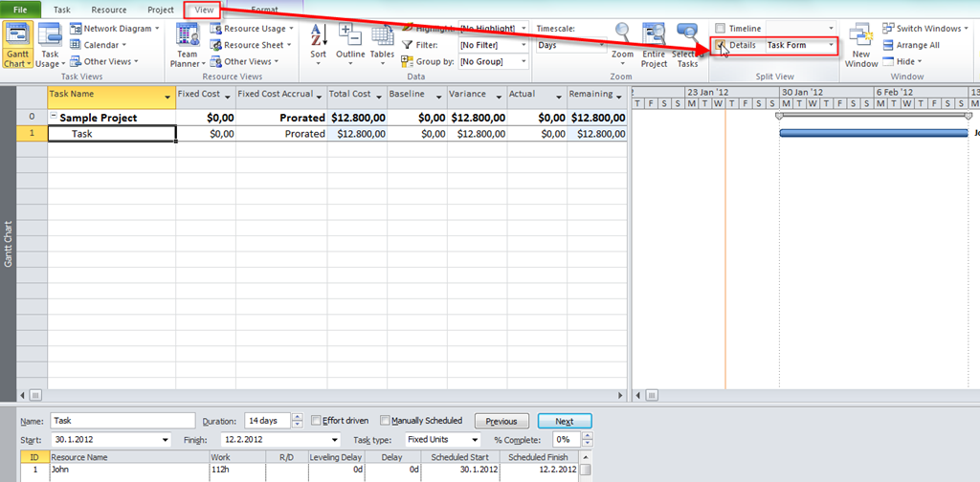980x482 pixels.
Task: Check the Effort driven option
Action: [x=317, y=421]
